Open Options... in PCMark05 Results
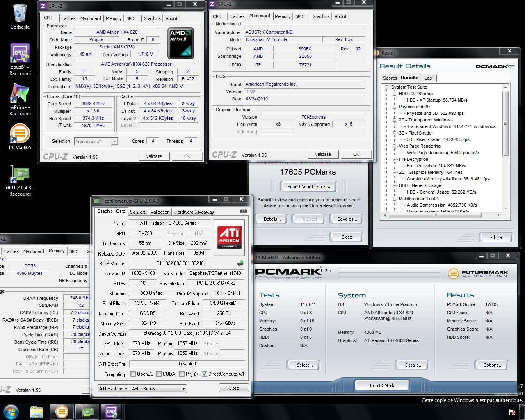525x420 pixels. pyautogui.click(x=493, y=365)
